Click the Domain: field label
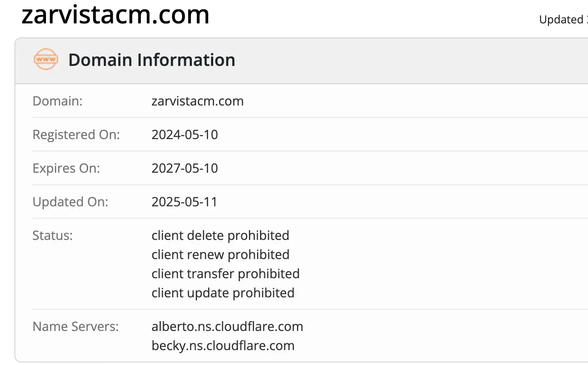This screenshot has width=588, height=365. tap(57, 101)
